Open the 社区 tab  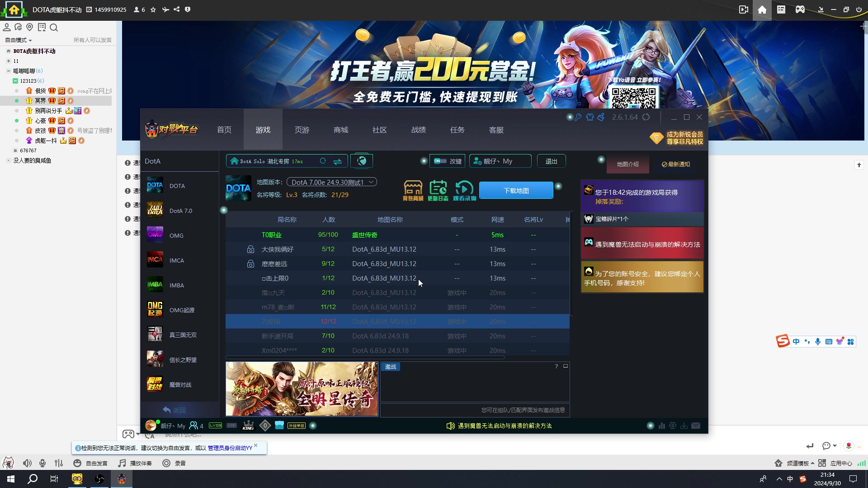tap(380, 130)
